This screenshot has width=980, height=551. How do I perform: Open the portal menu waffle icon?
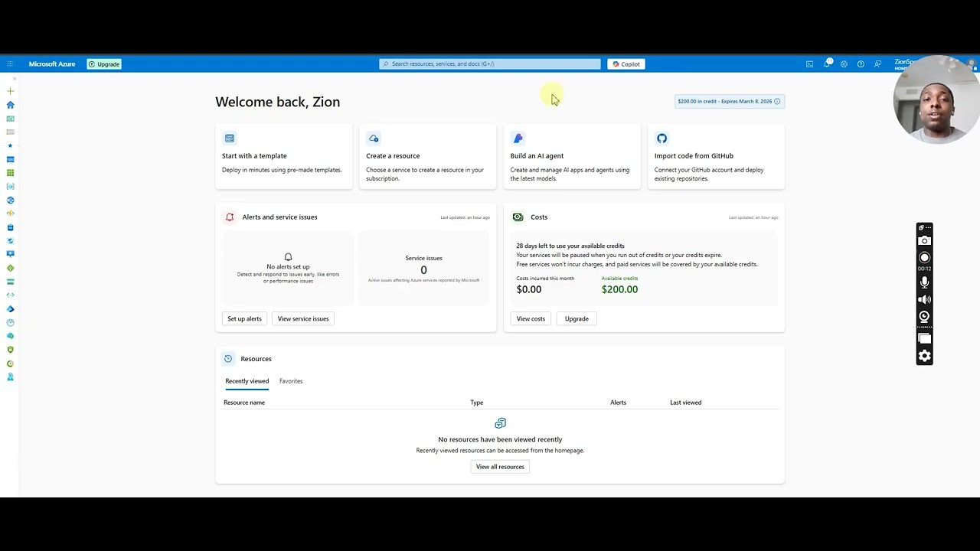tap(10, 64)
